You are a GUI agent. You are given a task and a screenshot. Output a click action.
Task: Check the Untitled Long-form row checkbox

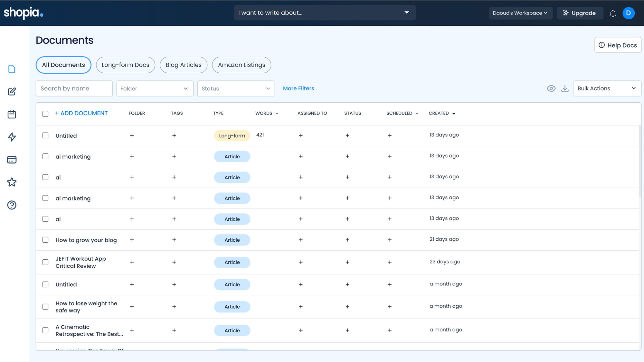tap(45, 135)
